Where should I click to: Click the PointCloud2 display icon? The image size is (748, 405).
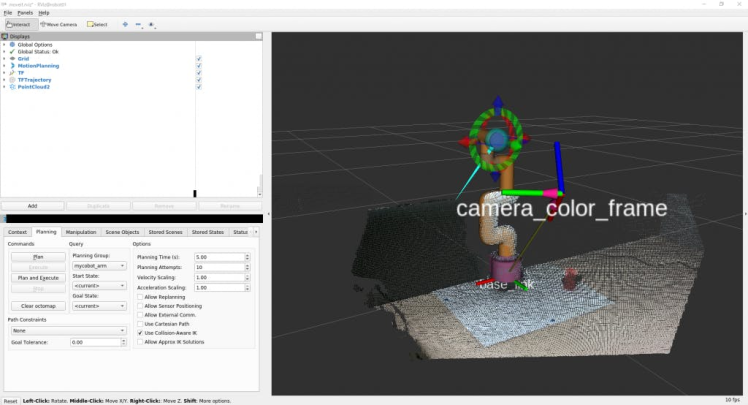point(12,86)
